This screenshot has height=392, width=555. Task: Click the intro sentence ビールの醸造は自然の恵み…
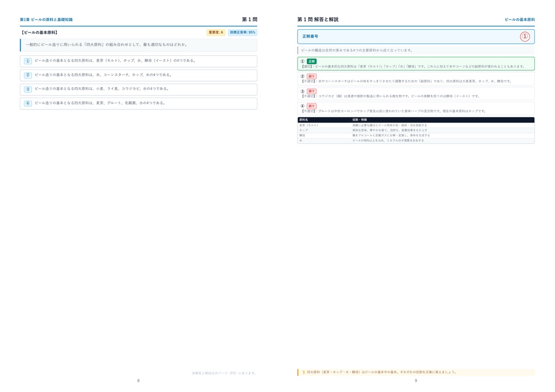[357, 50]
